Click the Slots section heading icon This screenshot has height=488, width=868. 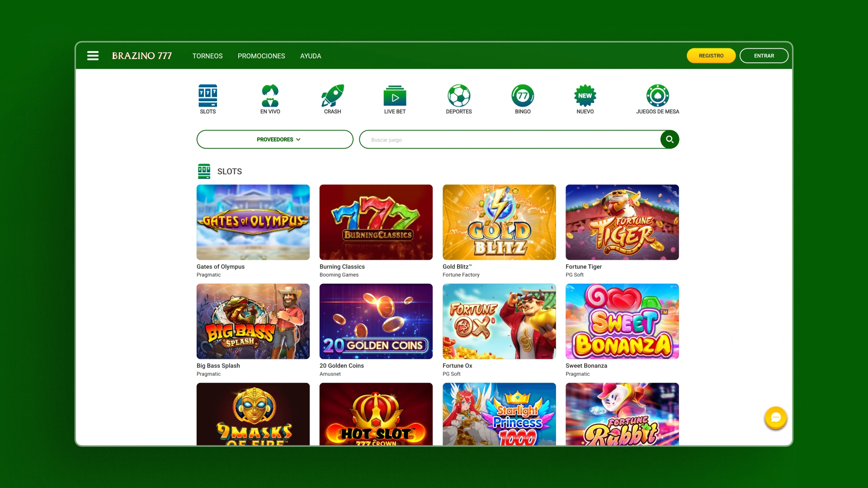coord(204,171)
